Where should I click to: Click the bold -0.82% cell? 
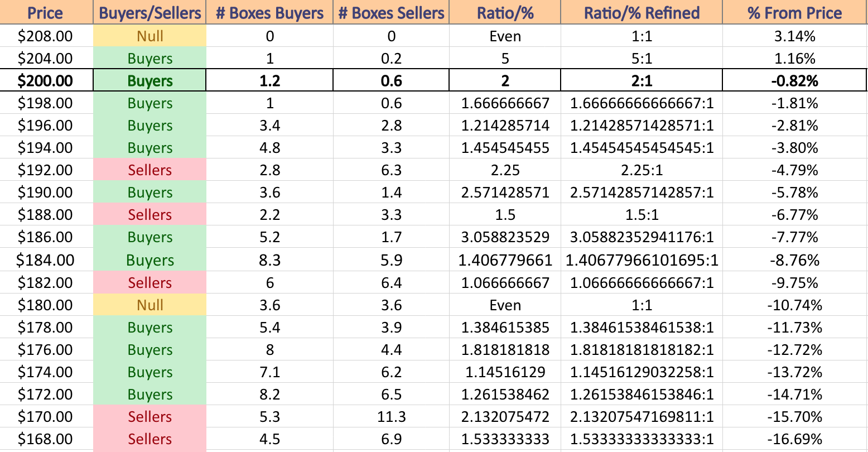[x=795, y=81]
